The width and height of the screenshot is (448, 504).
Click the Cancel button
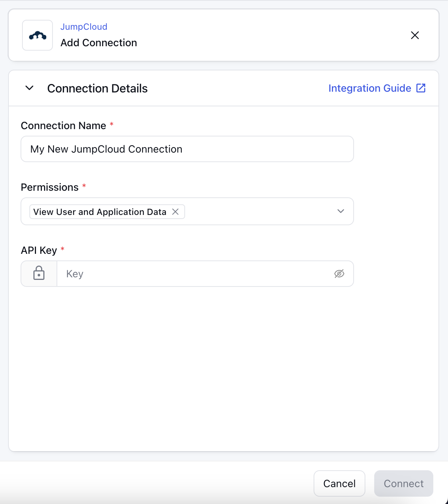tap(339, 483)
